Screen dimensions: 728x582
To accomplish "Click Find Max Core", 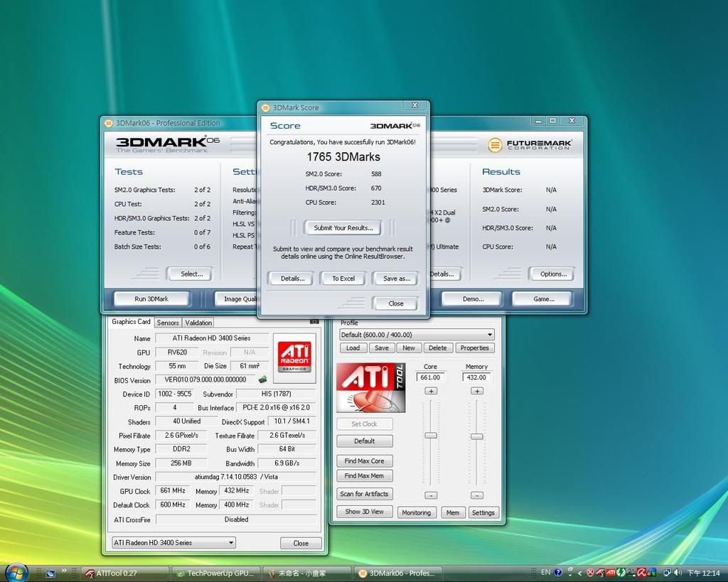I will 365,461.
